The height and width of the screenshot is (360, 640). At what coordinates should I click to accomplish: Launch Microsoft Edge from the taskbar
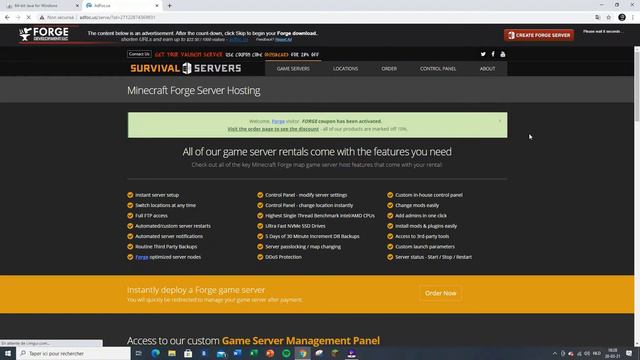point(156,353)
